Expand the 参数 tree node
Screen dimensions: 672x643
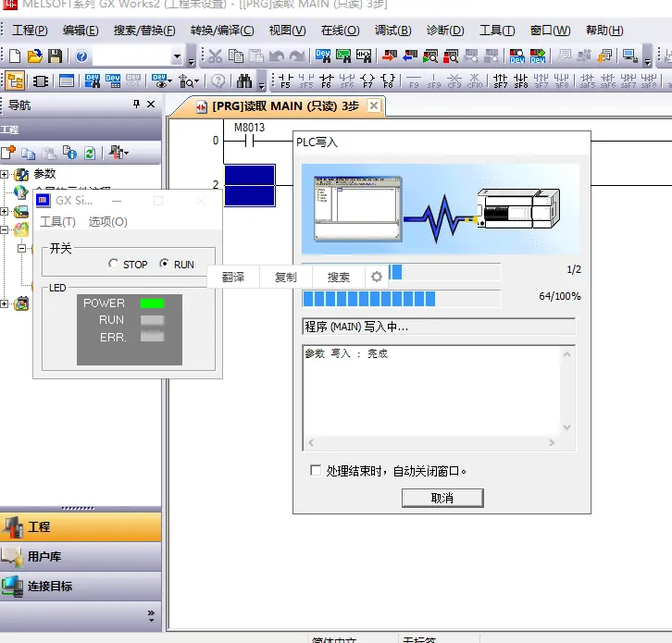(x=5, y=174)
